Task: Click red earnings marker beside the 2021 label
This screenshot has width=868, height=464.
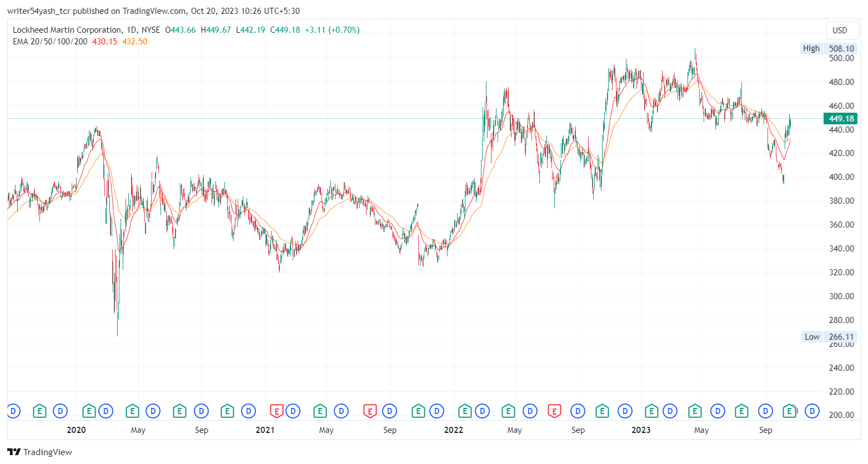Action: pyautogui.click(x=277, y=411)
